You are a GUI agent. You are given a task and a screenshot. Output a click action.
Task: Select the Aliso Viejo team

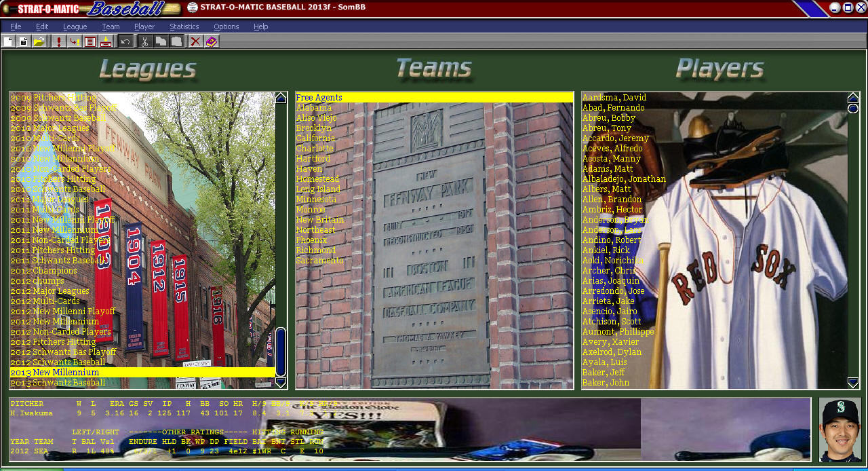point(316,118)
